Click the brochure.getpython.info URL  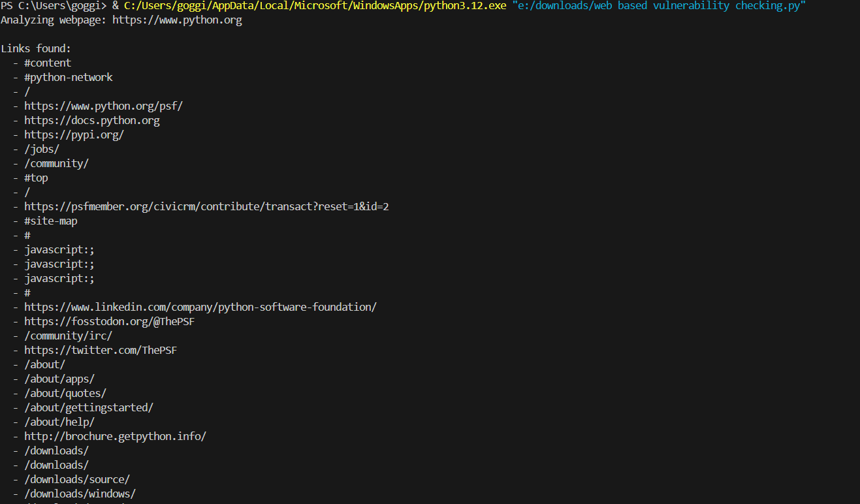[115, 436]
